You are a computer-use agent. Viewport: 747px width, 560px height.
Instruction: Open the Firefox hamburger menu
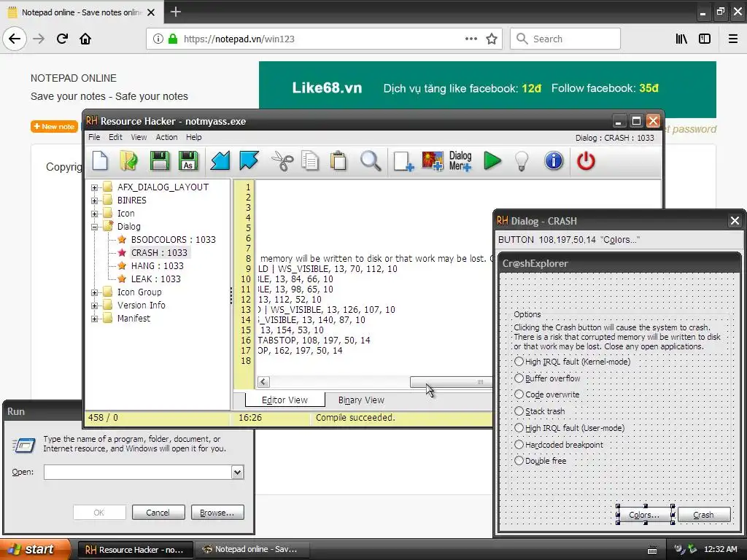click(x=733, y=39)
